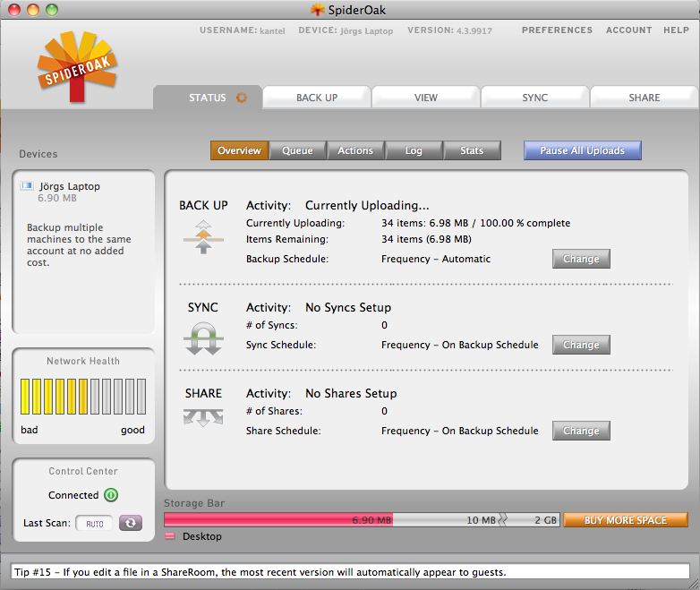Click the laptop icon beside Jörgs Laptop
Screen dimensions: 700x590
pos(27,185)
